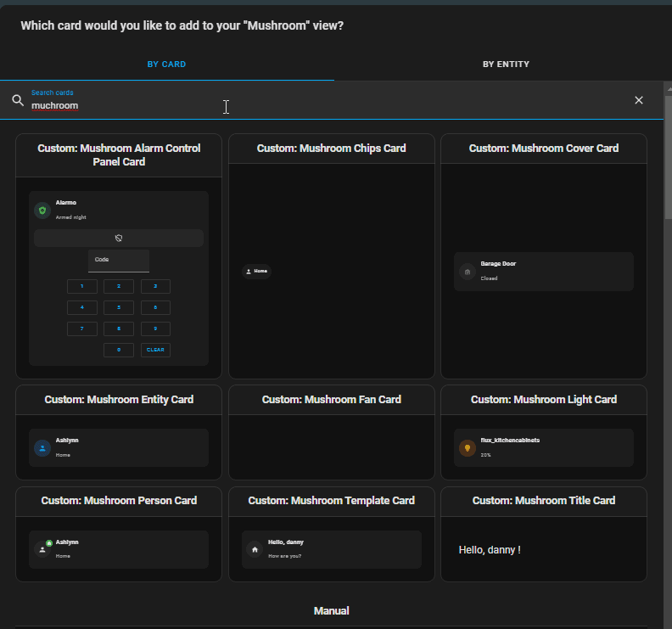Click the orange lightbulb icon for flux_kitchencabinets
The image size is (672, 629).
pyautogui.click(x=468, y=448)
